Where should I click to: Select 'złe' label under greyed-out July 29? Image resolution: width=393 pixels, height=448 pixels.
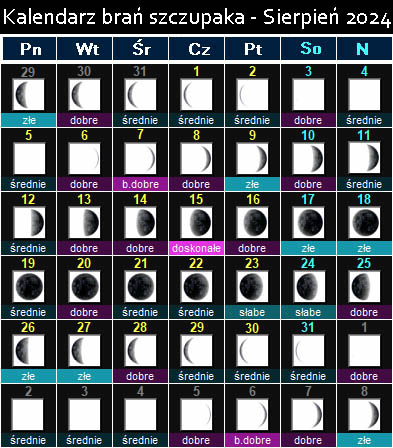28,120
